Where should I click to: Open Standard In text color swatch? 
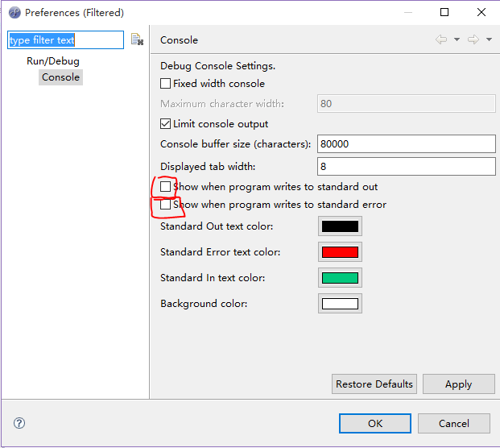point(340,278)
